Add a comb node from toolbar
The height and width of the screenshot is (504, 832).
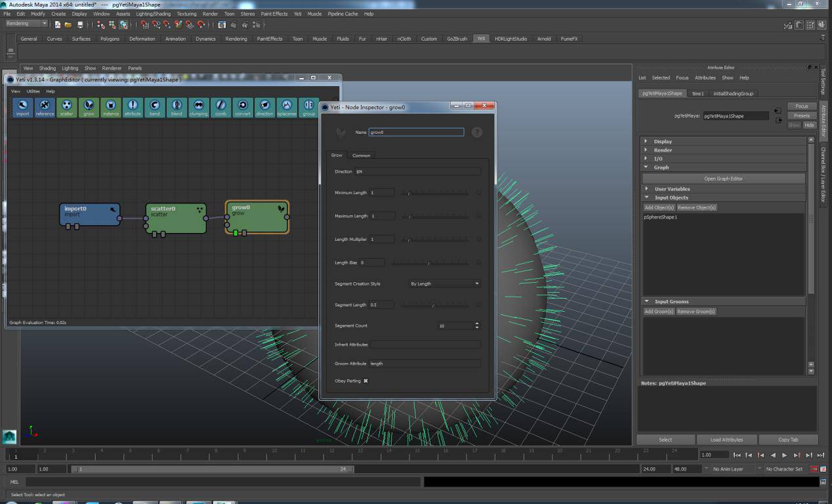[x=220, y=106]
